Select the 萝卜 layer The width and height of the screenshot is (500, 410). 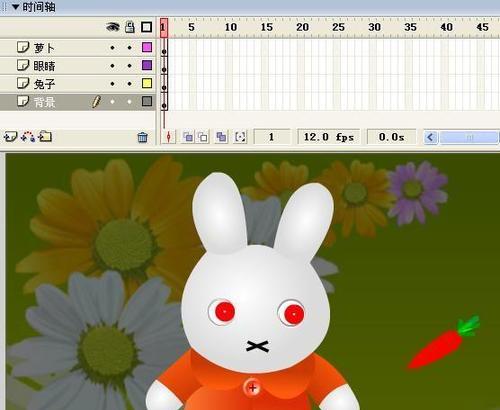77,48
